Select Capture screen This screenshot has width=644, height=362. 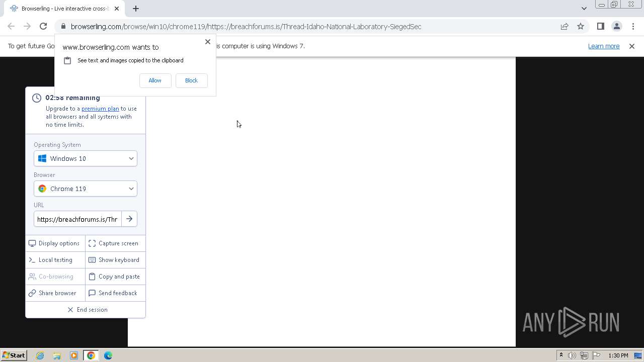click(115, 243)
